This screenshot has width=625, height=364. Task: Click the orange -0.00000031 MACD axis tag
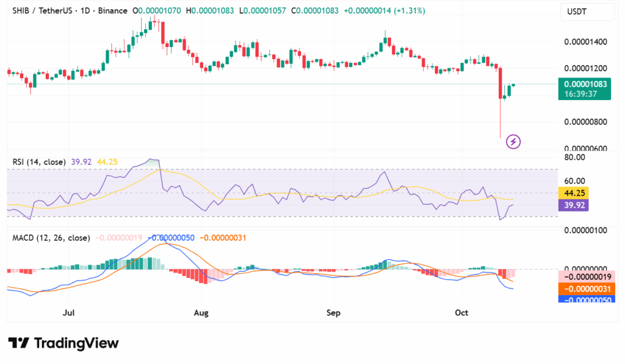[585, 288]
